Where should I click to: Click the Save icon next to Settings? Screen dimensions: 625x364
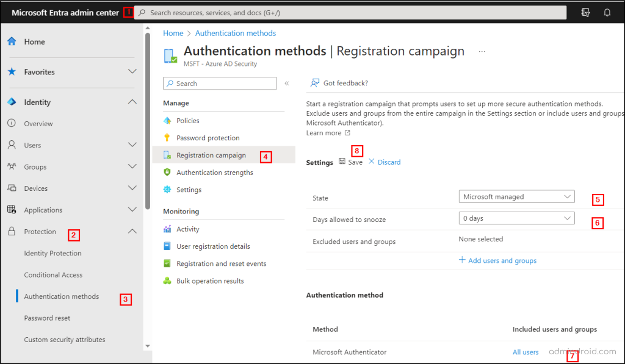343,162
